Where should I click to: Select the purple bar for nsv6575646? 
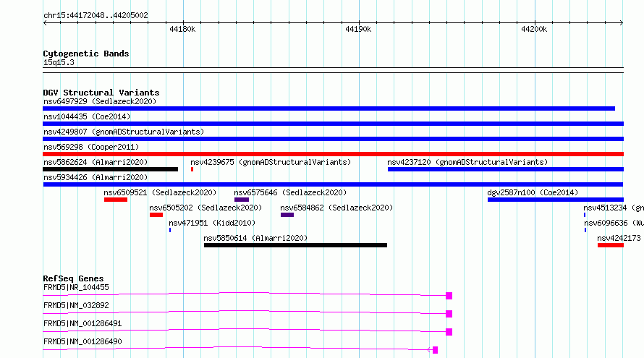click(x=242, y=200)
